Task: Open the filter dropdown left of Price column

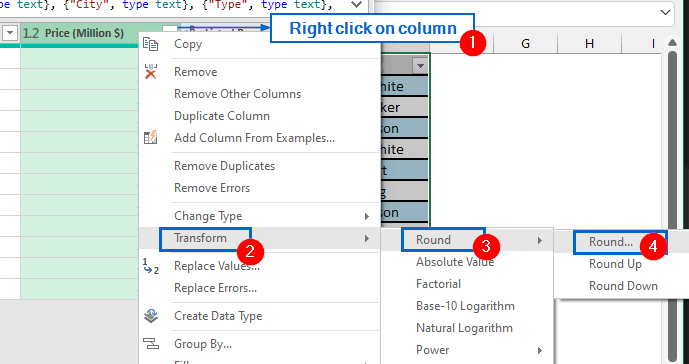Action: [10, 33]
